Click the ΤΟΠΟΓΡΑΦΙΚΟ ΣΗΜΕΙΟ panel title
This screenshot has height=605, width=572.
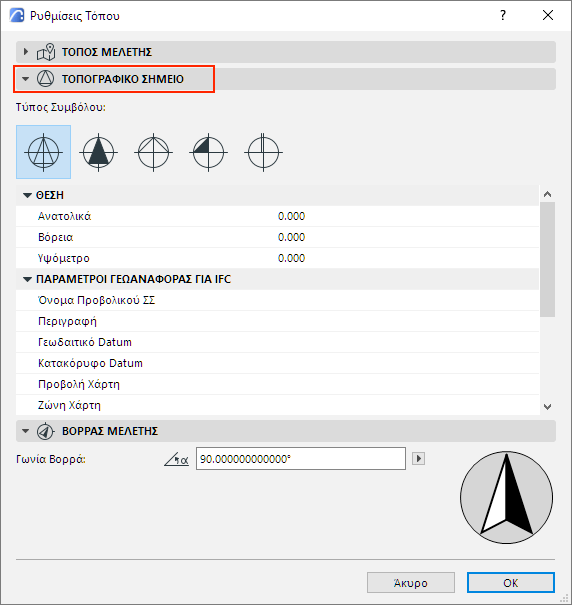click(x=123, y=79)
